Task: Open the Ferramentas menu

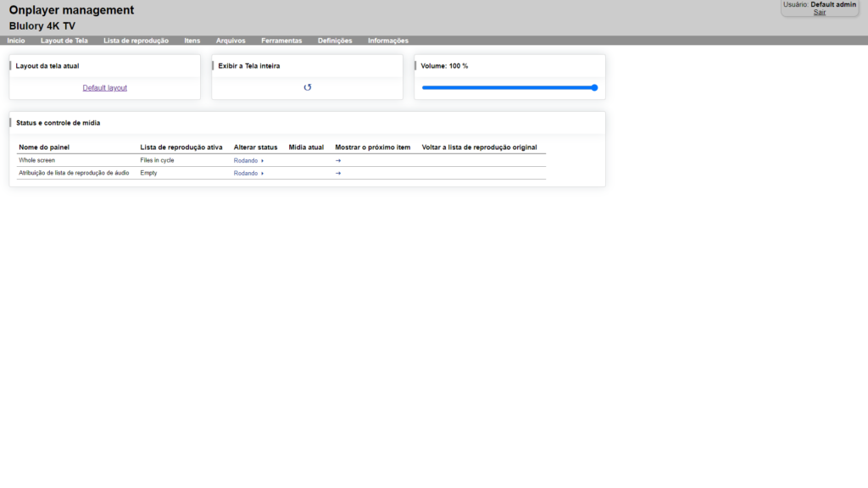Action: tap(281, 41)
